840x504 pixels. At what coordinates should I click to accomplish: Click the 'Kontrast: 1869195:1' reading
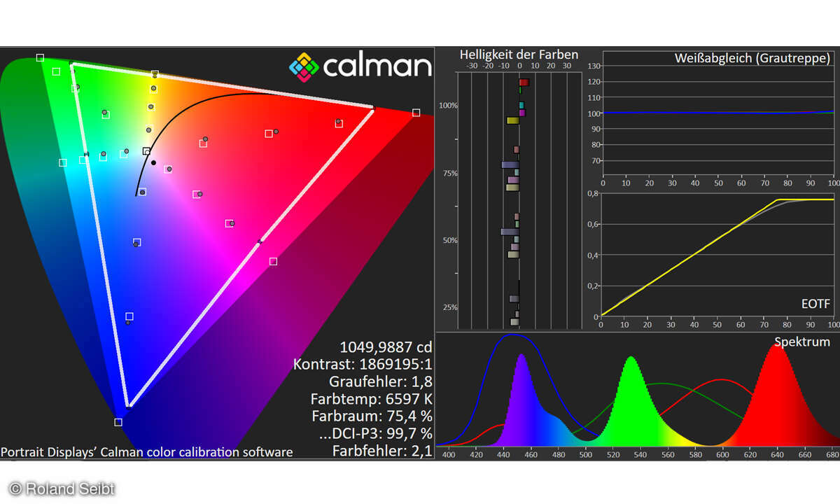363,364
